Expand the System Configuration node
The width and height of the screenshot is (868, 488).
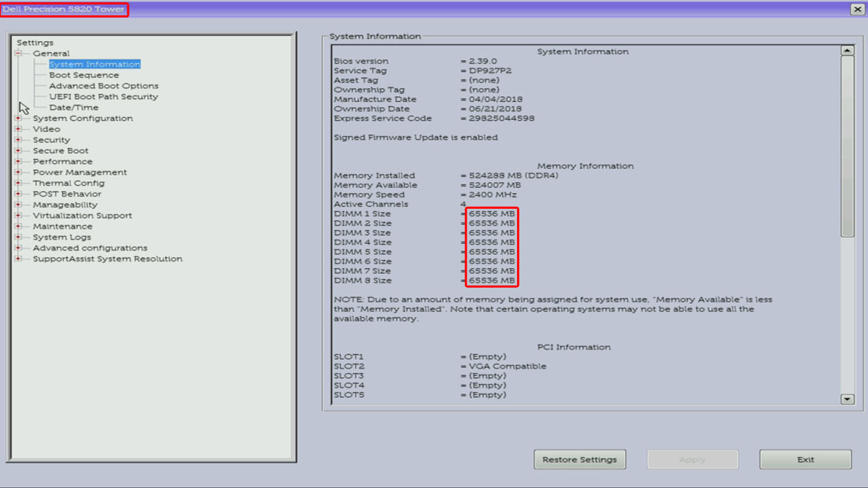pos(18,119)
